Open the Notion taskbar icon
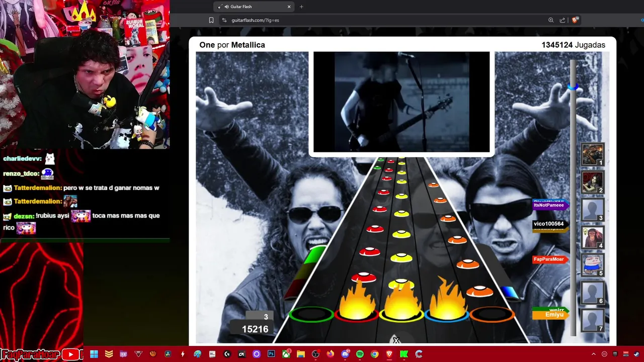 pyautogui.click(x=212, y=354)
